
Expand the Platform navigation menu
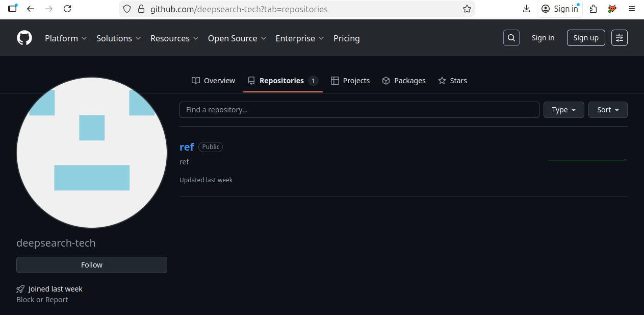[x=66, y=38]
